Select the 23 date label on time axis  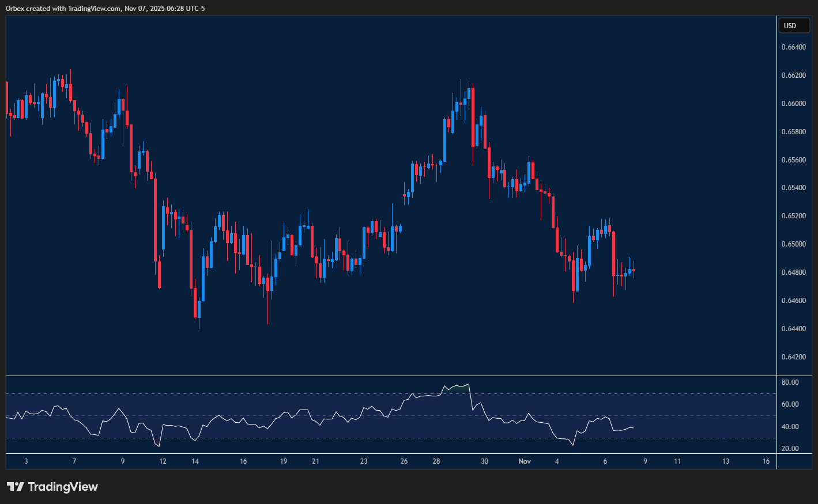click(364, 461)
